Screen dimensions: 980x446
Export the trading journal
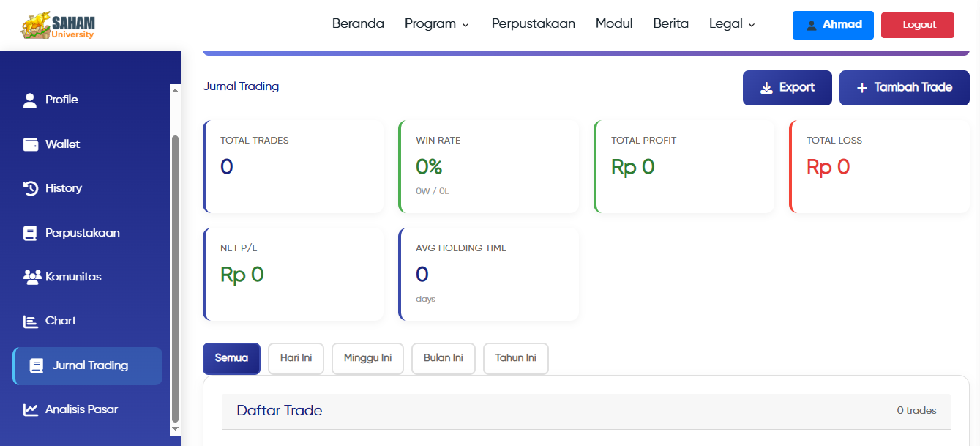click(787, 87)
